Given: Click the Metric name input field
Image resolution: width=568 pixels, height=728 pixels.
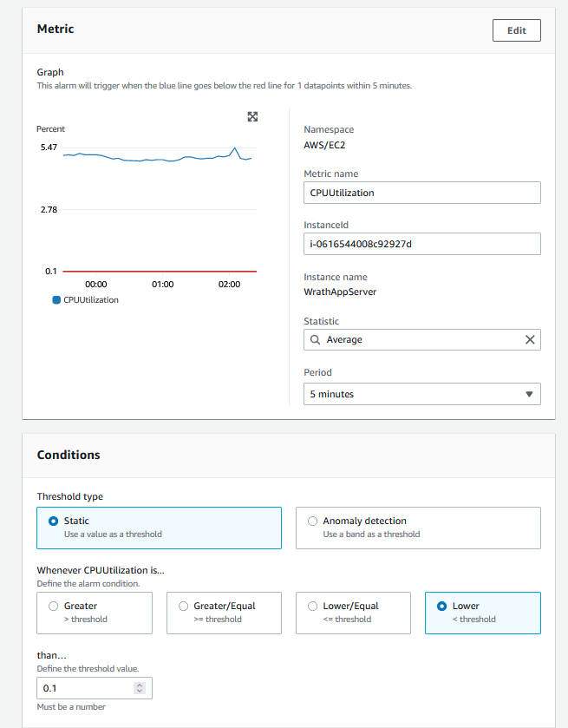Looking at the screenshot, I should 422,193.
